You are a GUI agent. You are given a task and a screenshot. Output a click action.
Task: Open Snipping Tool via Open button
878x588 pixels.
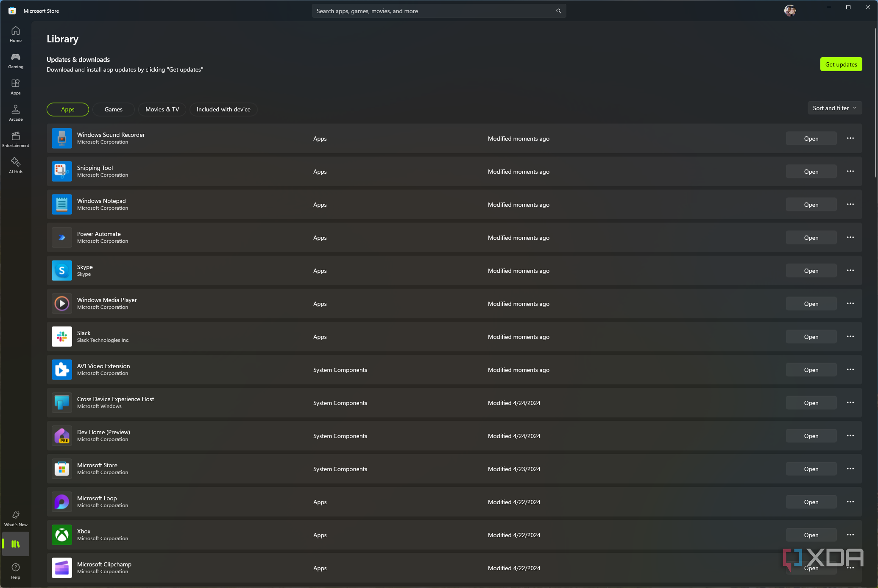[811, 172]
